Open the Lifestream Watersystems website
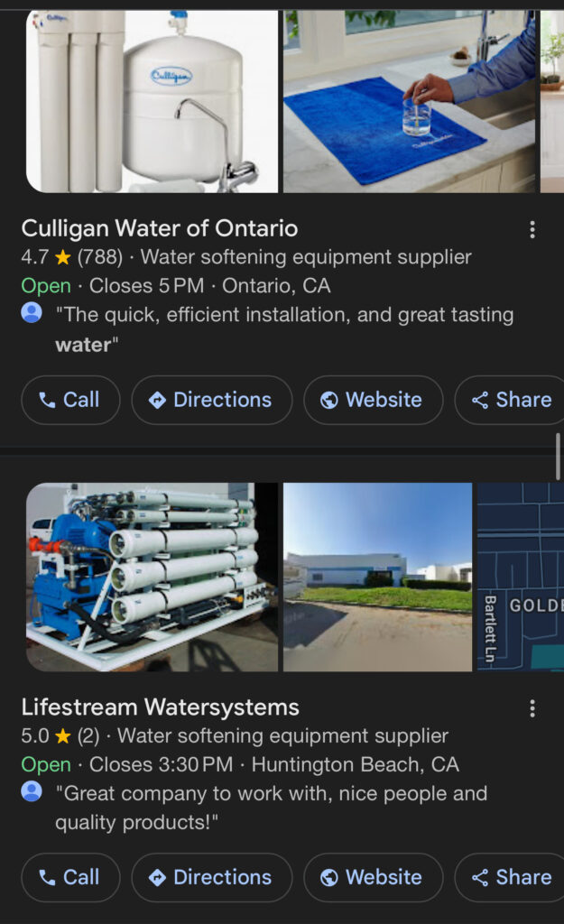 [x=373, y=877]
